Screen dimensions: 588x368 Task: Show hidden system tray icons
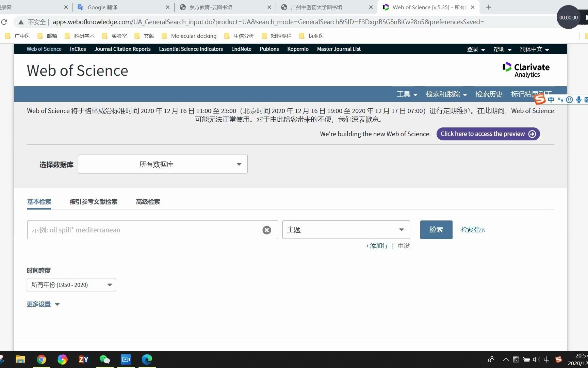[x=506, y=359]
